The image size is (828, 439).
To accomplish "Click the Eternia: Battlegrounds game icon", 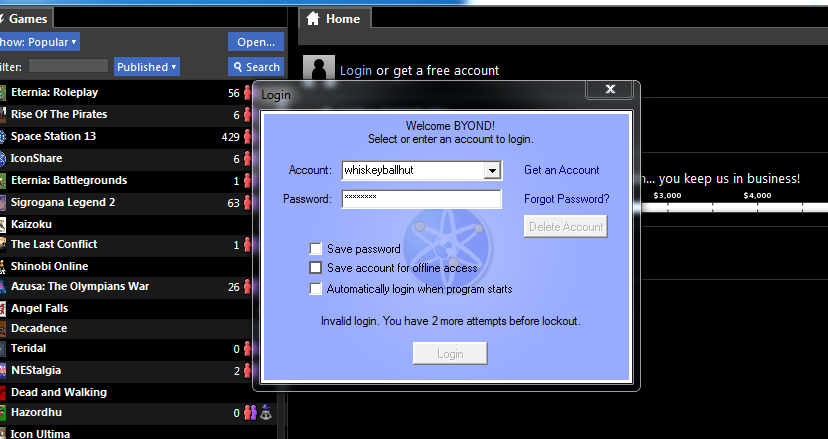I will [3, 181].
